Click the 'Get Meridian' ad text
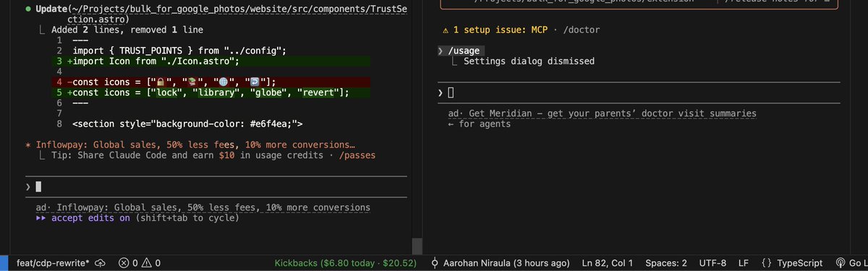Image resolution: width=868 pixels, height=271 pixels. tap(603, 113)
